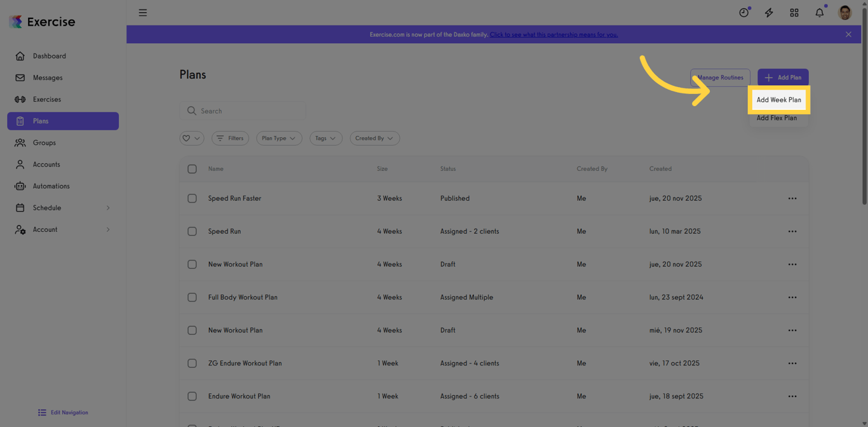Click the Manage Routines button
868x427 pixels.
720,77
